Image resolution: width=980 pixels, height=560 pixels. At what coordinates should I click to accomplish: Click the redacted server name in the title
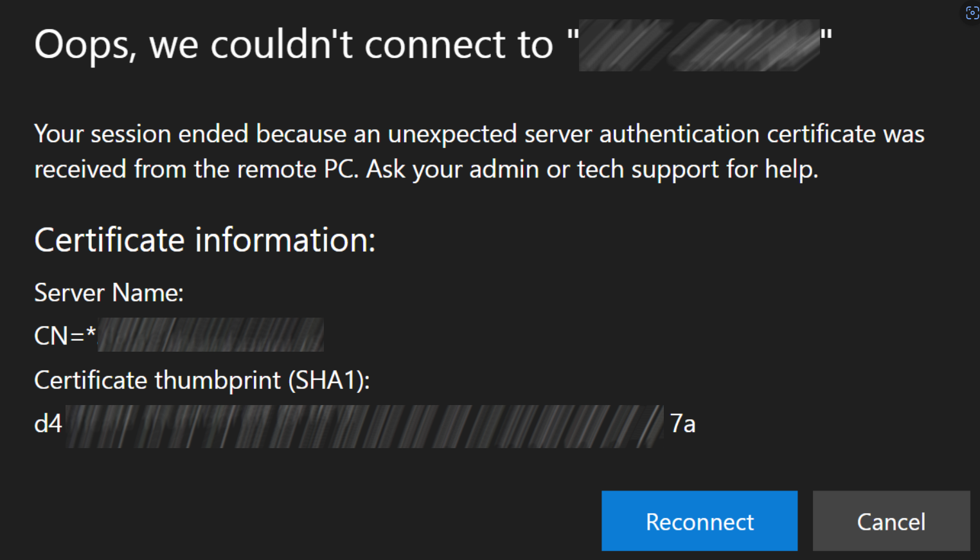coord(699,45)
